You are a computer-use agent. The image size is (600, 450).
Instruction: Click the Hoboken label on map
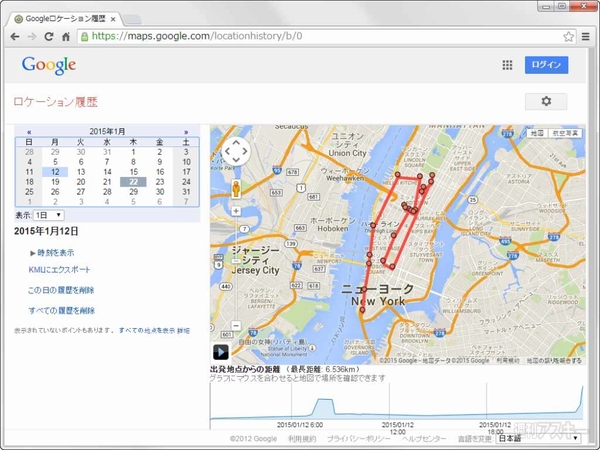click(333, 228)
